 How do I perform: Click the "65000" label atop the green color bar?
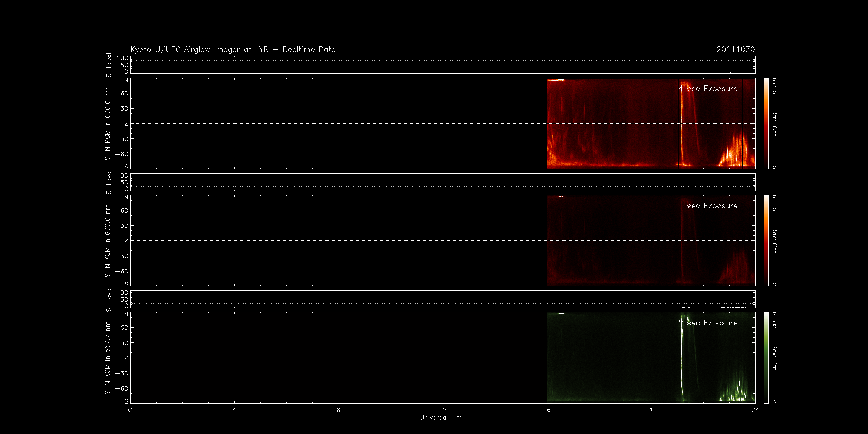point(775,320)
